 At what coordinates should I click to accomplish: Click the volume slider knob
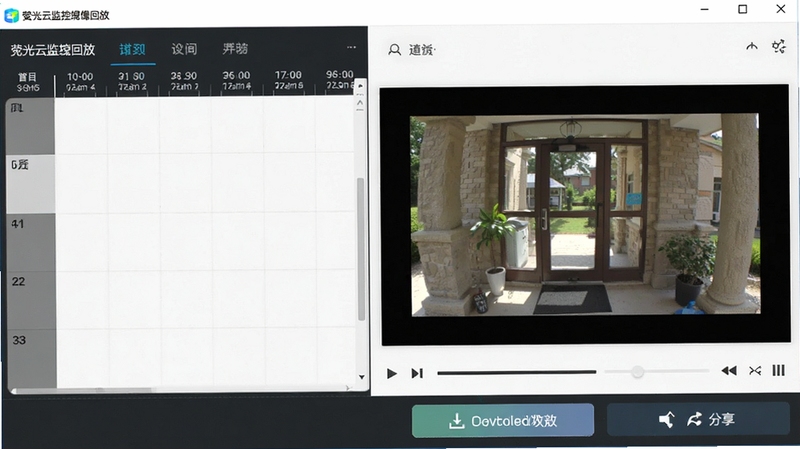(x=637, y=371)
